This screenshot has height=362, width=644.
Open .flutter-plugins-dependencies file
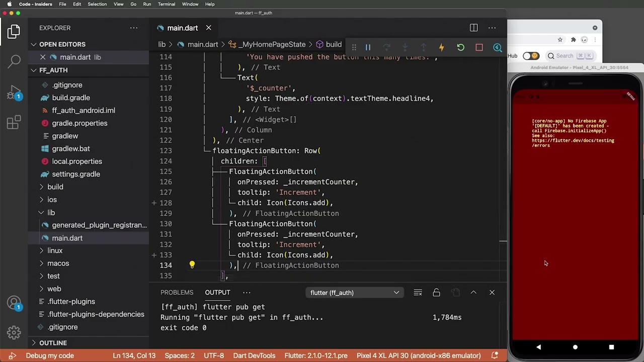[x=96, y=314]
